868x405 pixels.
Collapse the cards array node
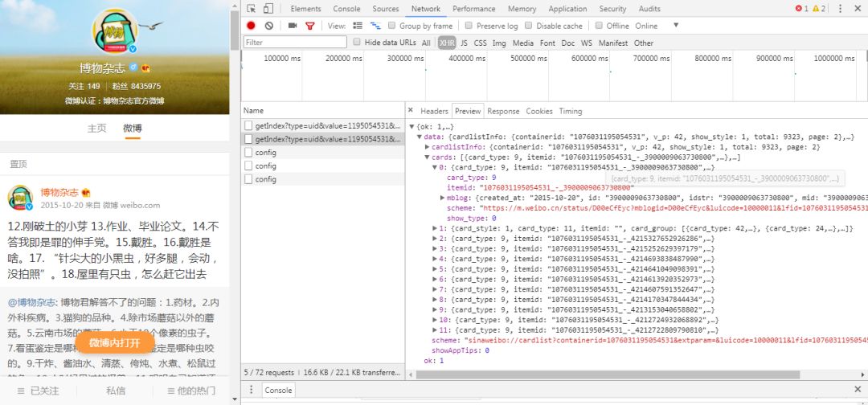[x=428, y=157]
